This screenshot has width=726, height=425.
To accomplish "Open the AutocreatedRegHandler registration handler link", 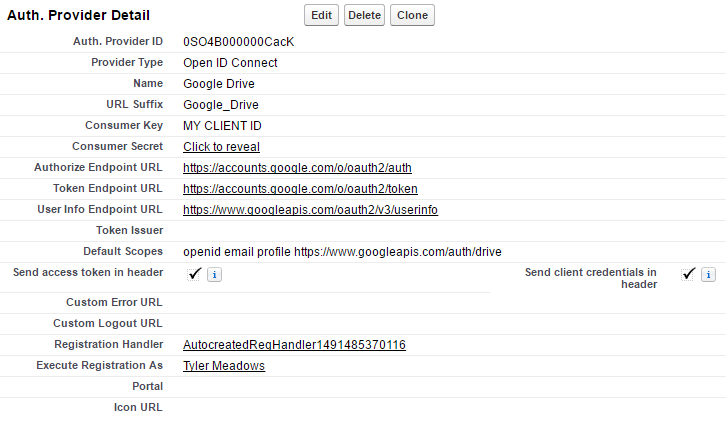I will [x=294, y=345].
